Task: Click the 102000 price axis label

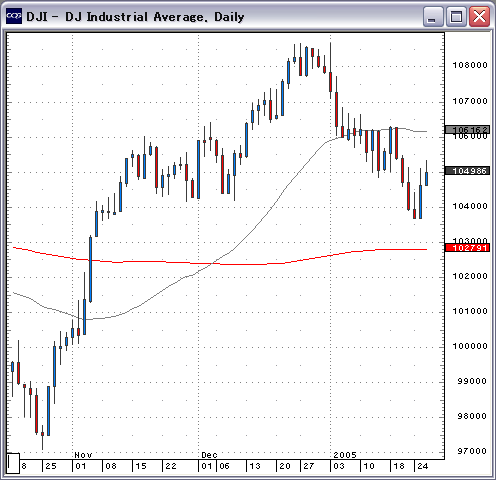Action: tap(470, 276)
